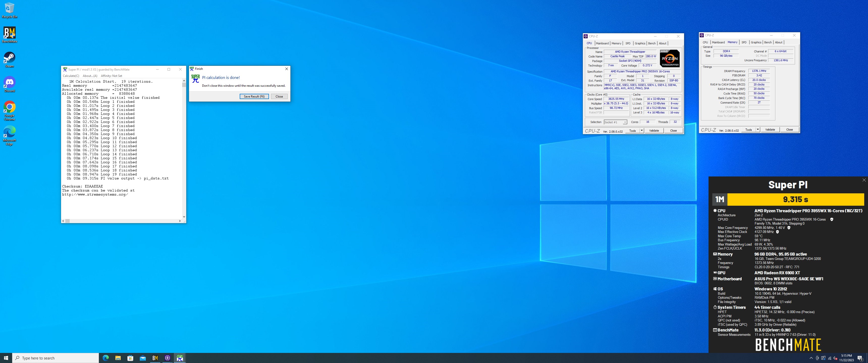Open Tools dropdown arrow in right CPU-Z
868x363 pixels.
click(x=758, y=130)
